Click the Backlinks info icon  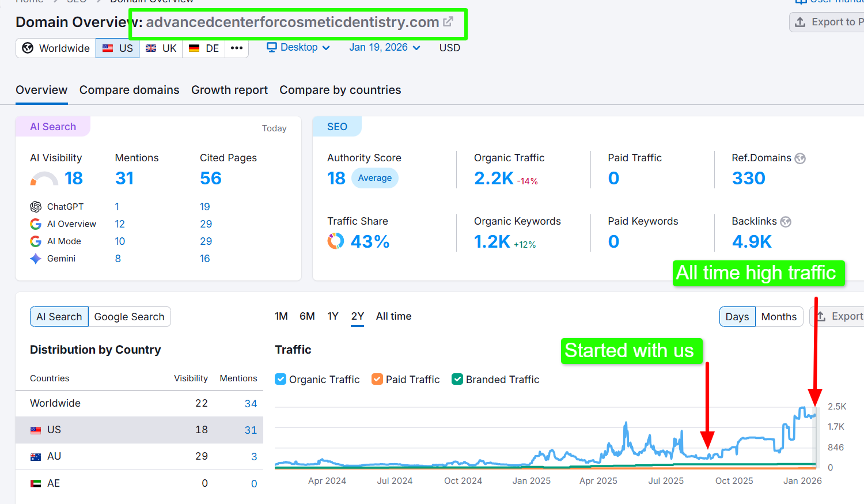click(785, 222)
